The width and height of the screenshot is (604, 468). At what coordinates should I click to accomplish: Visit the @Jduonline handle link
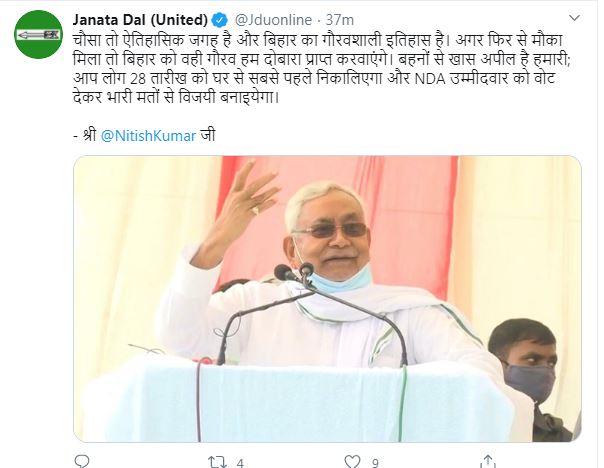[273, 19]
